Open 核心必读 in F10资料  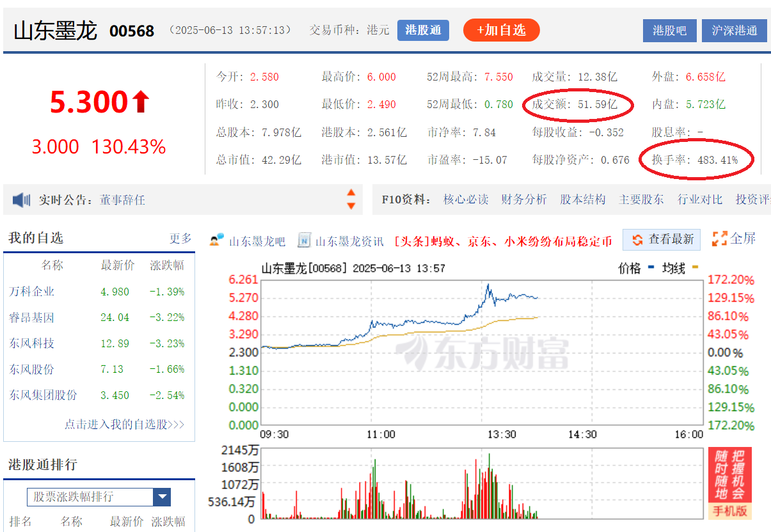(x=466, y=199)
